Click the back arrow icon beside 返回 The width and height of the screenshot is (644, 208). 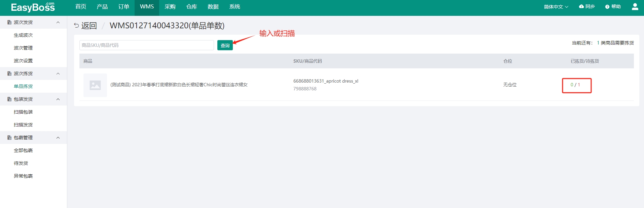point(76,26)
